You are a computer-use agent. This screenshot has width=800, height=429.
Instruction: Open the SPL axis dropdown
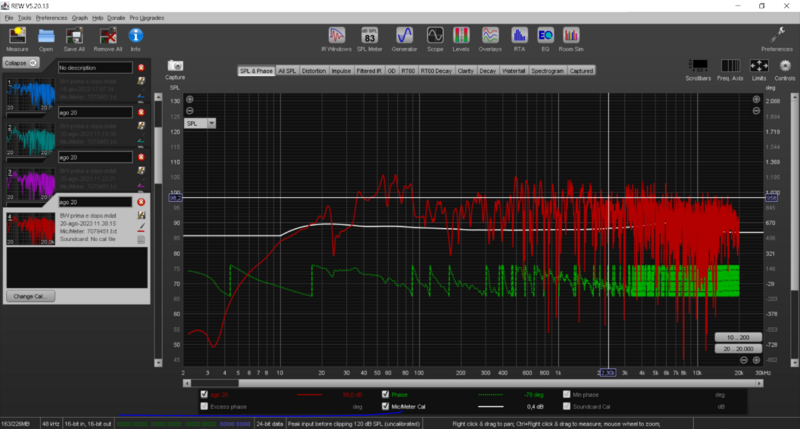click(x=200, y=123)
